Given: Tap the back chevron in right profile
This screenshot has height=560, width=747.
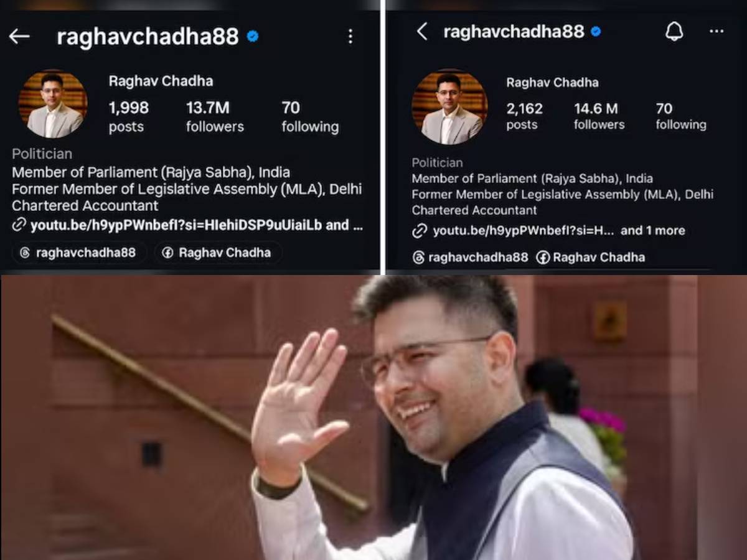Looking at the screenshot, I should click(x=422, y=32).
